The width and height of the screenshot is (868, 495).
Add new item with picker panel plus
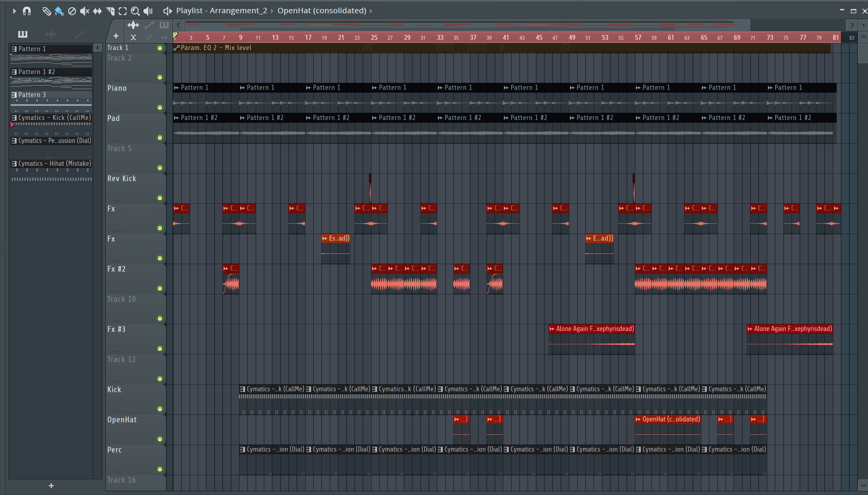51,485
